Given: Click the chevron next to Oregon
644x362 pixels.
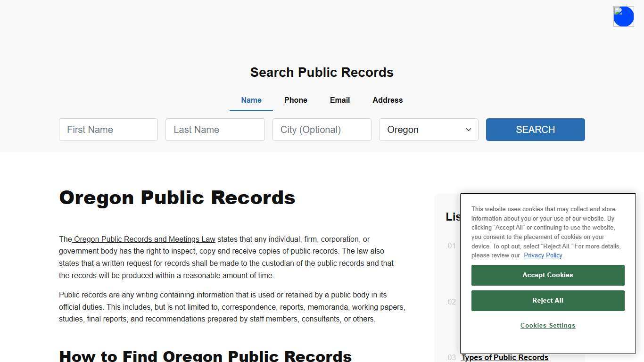Looking at the screenshot, I should pos(468,130).
